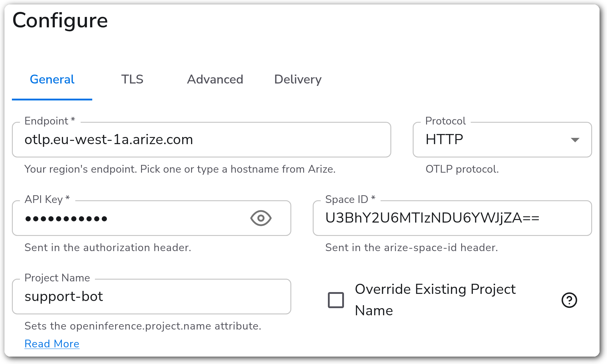Open the Delivery tab
This screenshot has height=364, width=607.
[298, 79]
